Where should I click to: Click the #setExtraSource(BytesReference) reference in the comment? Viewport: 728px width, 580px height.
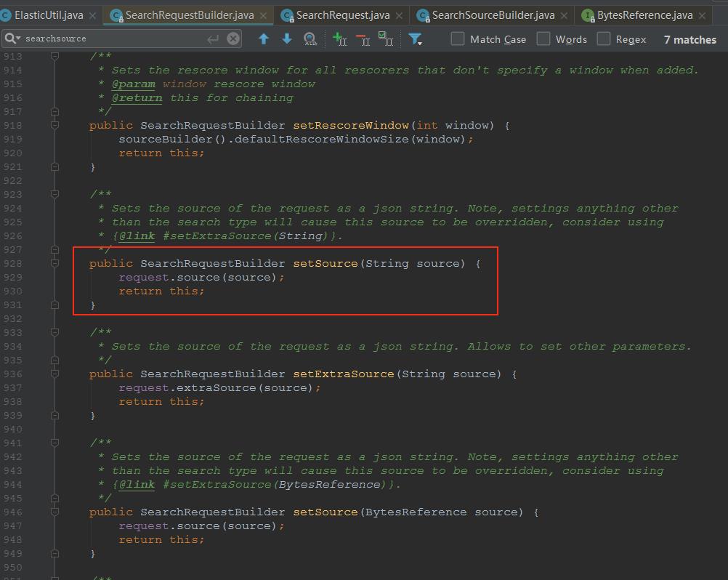click(x=275, y=485)
